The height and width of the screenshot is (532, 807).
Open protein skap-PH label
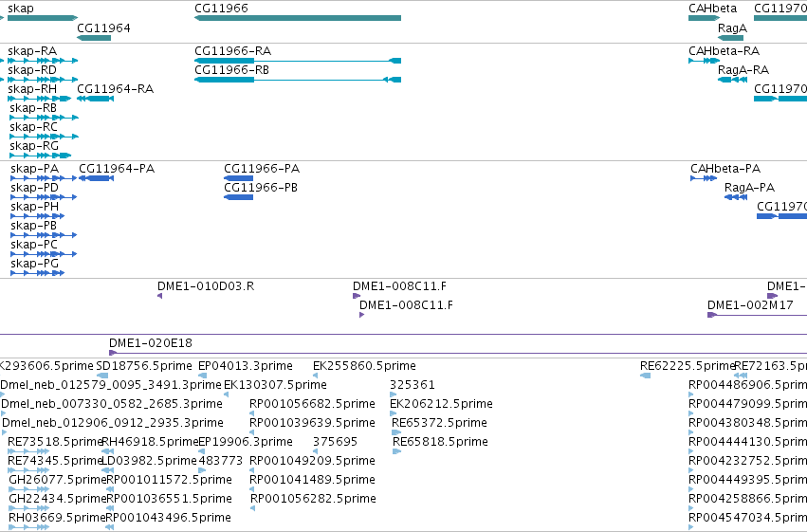[x=34, y=207]
